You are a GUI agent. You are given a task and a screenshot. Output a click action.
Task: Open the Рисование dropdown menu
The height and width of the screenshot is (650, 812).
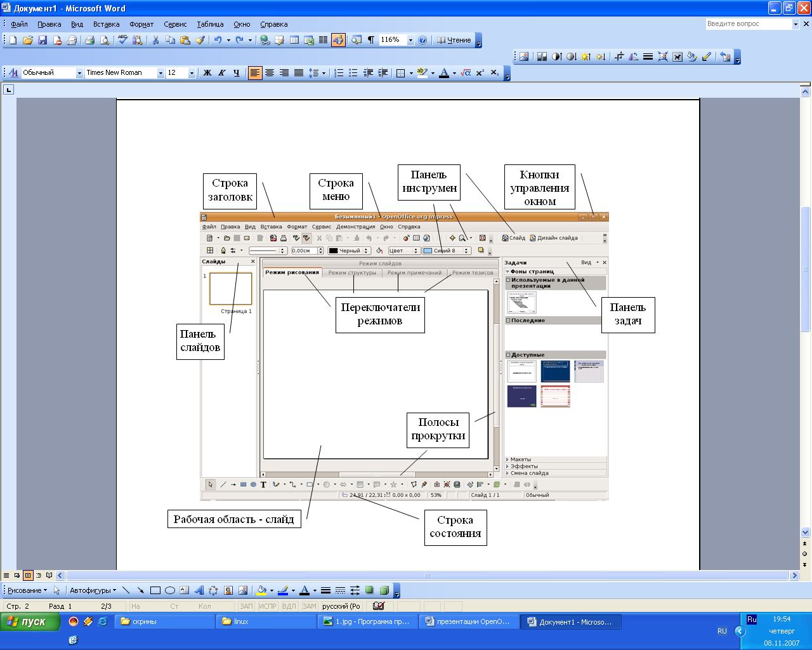27,590
